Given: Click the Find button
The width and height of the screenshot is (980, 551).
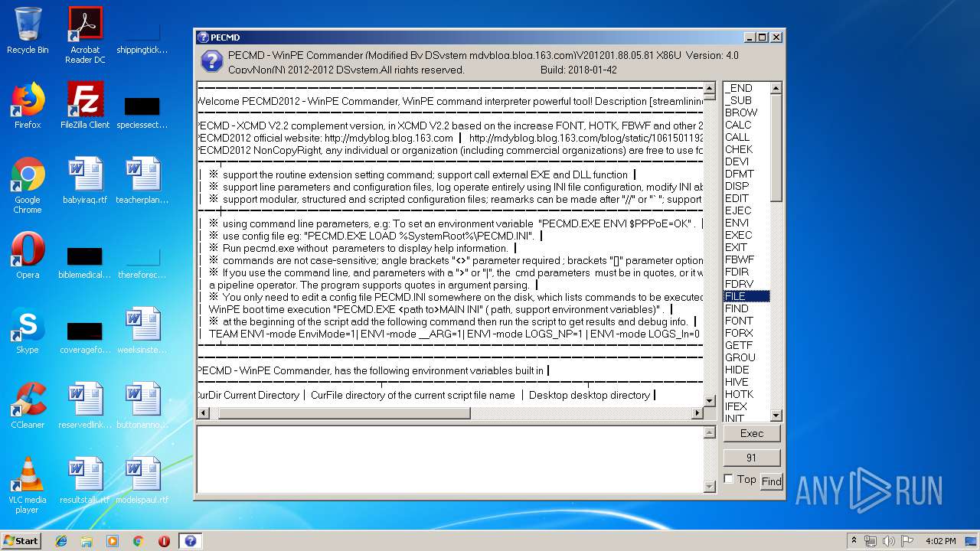Looking at the screenshot, I should point(771,481).
